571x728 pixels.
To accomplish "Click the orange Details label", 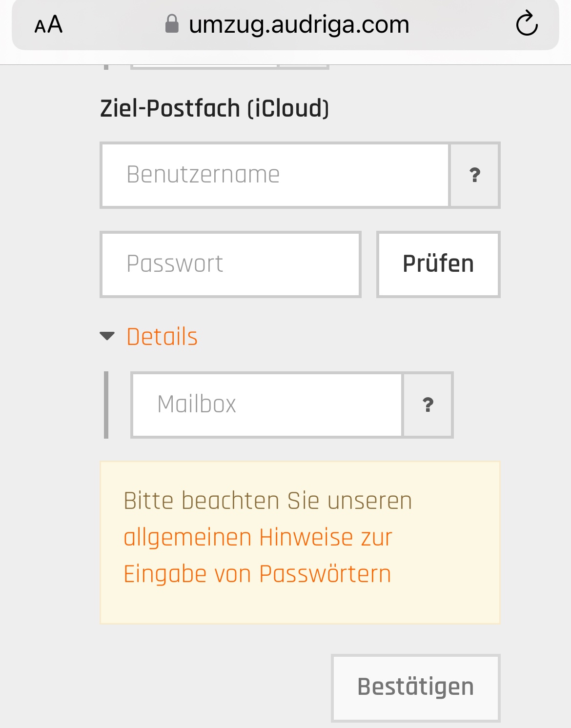I will (x=162, y=337).
